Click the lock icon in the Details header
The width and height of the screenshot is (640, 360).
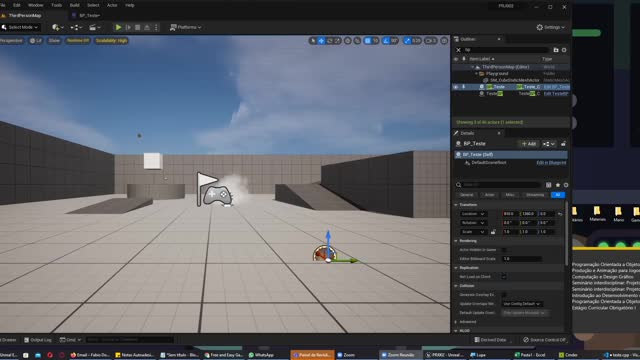point(563,144)
